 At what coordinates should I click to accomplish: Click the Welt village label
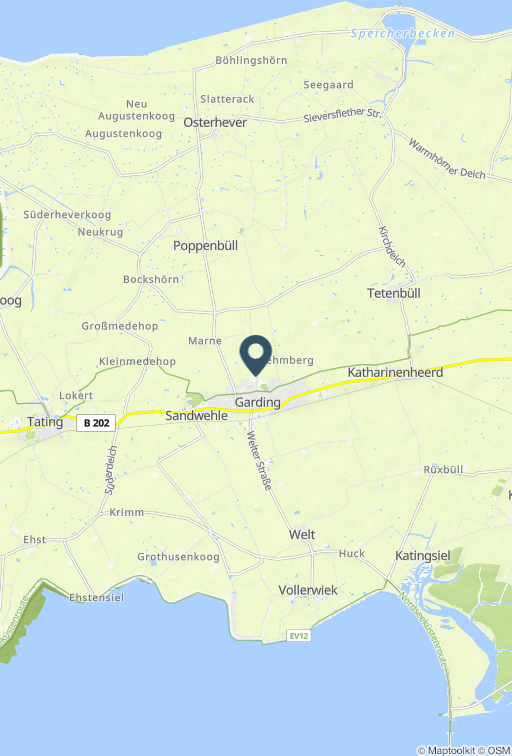pyautogui.click(x=302, y=534)
